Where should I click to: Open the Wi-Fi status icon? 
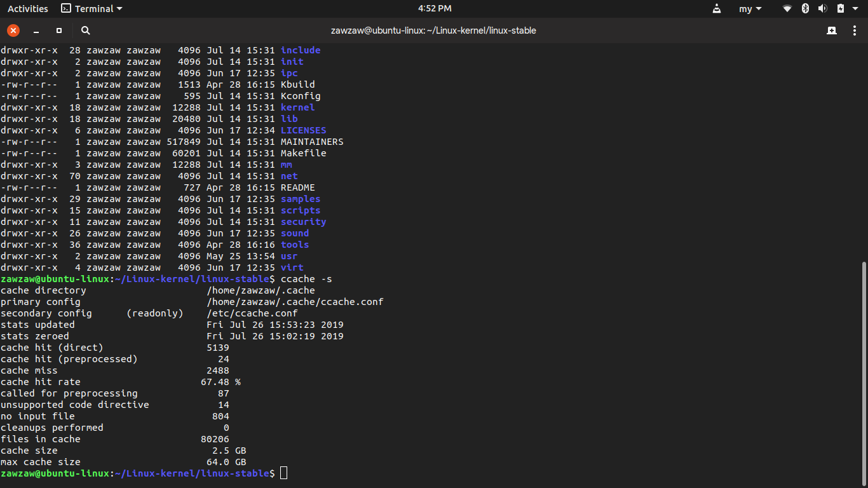787,9
